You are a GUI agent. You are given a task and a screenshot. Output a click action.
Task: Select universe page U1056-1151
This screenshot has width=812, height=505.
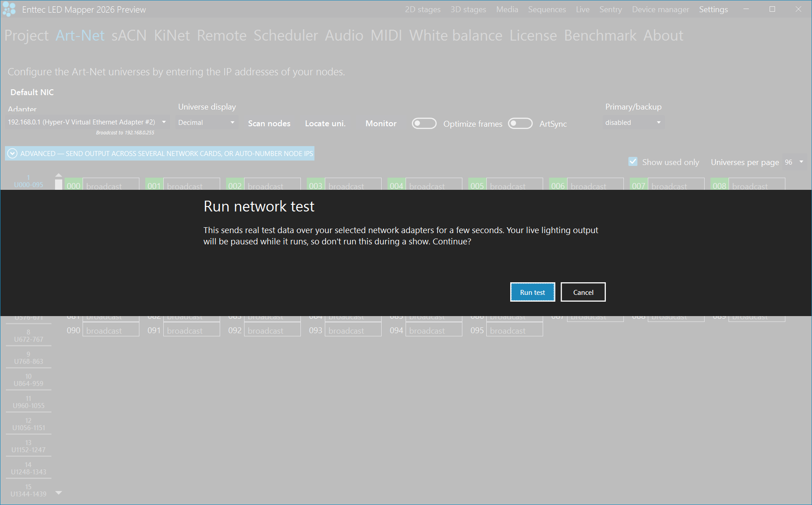point(28,424)
